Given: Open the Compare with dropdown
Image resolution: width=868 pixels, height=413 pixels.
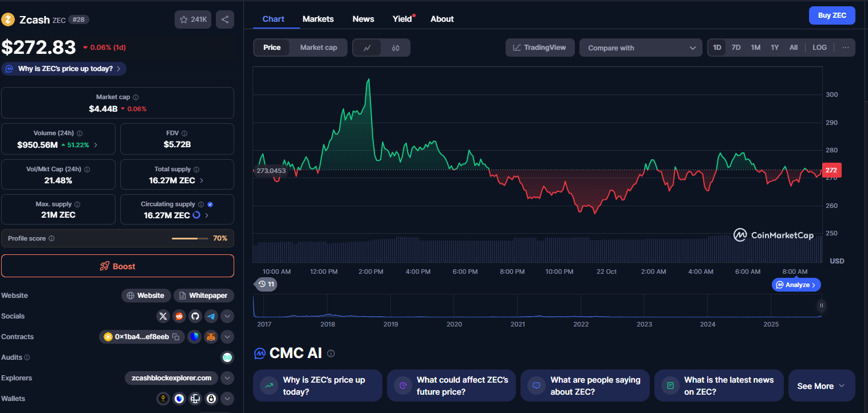Looking at the screenshot, I should (x=641, y=48).
